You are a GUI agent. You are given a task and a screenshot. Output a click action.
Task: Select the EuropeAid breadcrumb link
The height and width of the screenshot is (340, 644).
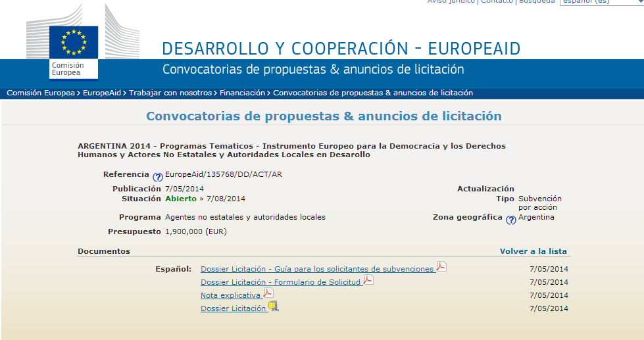point(102,93)
